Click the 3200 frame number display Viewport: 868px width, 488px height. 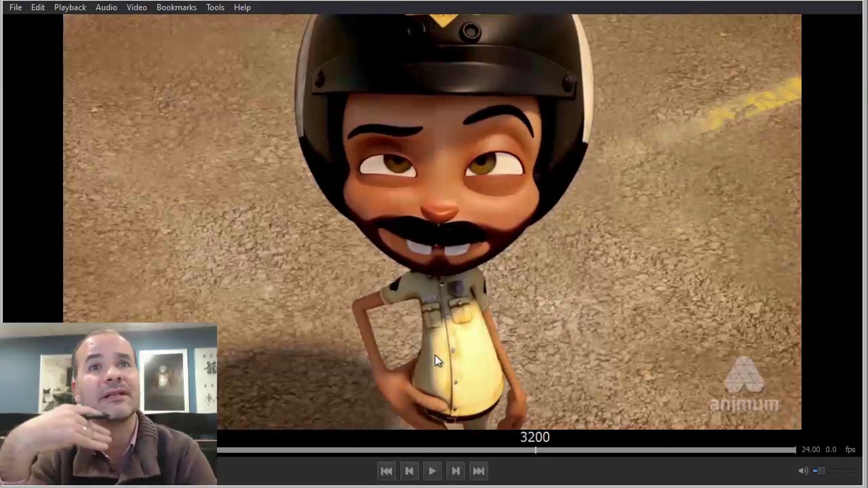click(x=535, y=437)
